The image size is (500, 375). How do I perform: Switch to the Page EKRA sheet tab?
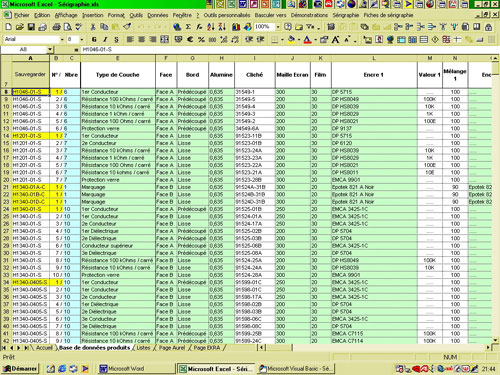click(x=207, y=348)
